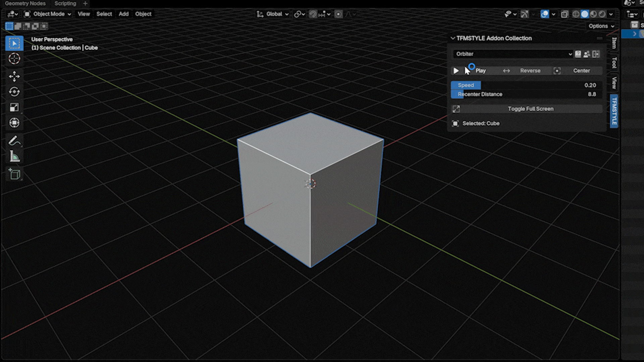The width and height of the screenshot is (644, 362).
Task: Toggle X-ray view mode
Action: tap(565, 14)
